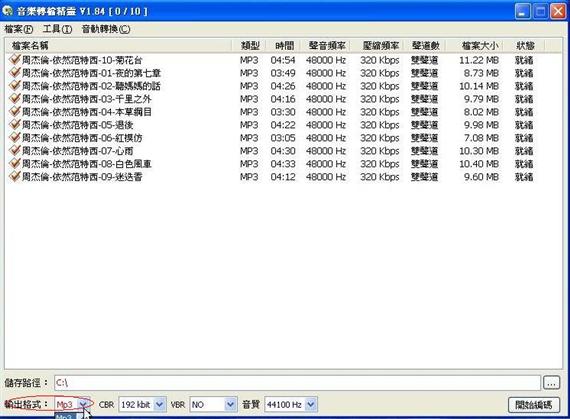Sort list by 檔案名稱 column header
This screenshot has height=419, width=570.
click(x=119, y=45)
